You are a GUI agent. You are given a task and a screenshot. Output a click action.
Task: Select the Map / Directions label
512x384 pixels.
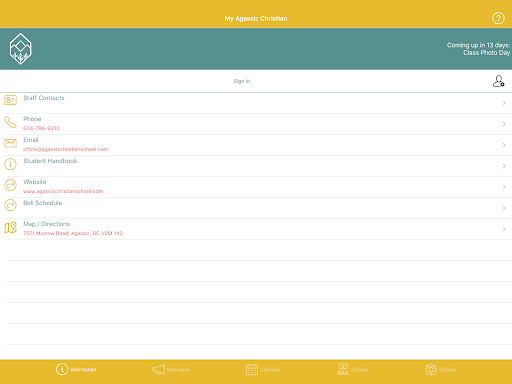(47, 224)
